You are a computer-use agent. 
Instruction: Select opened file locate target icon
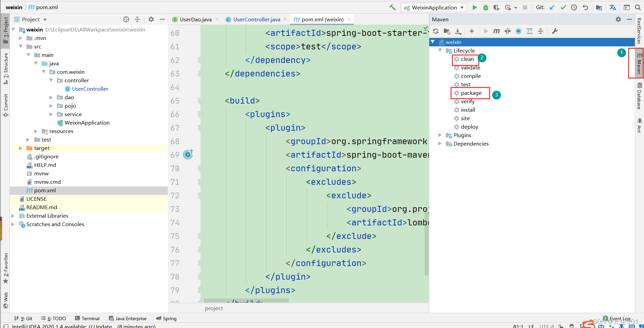tap(126, 19)
